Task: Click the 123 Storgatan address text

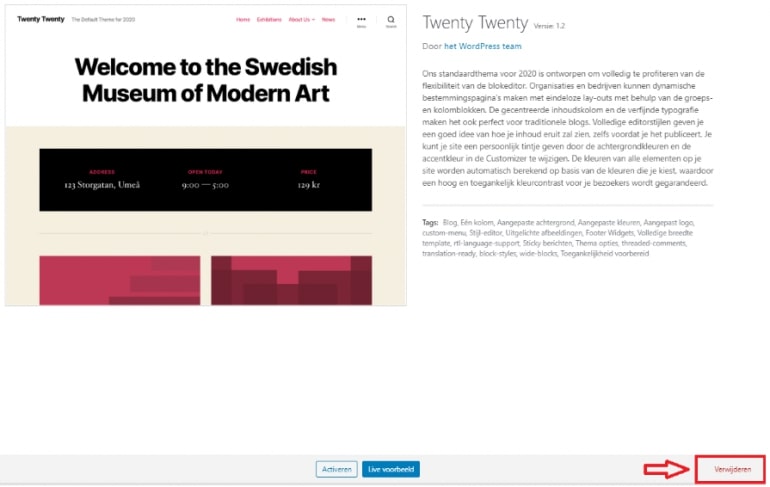Action: (102, 185)
